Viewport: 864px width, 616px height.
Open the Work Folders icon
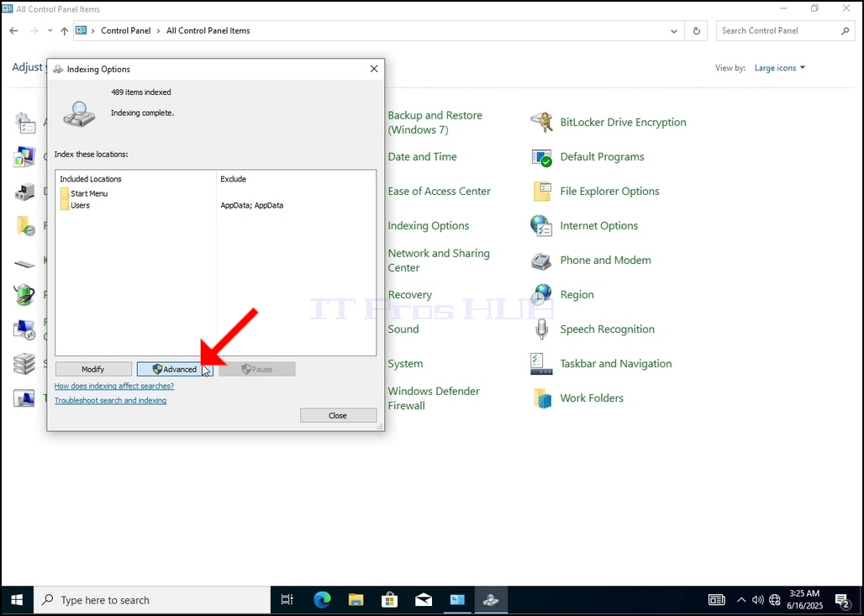tap(541, 398)
